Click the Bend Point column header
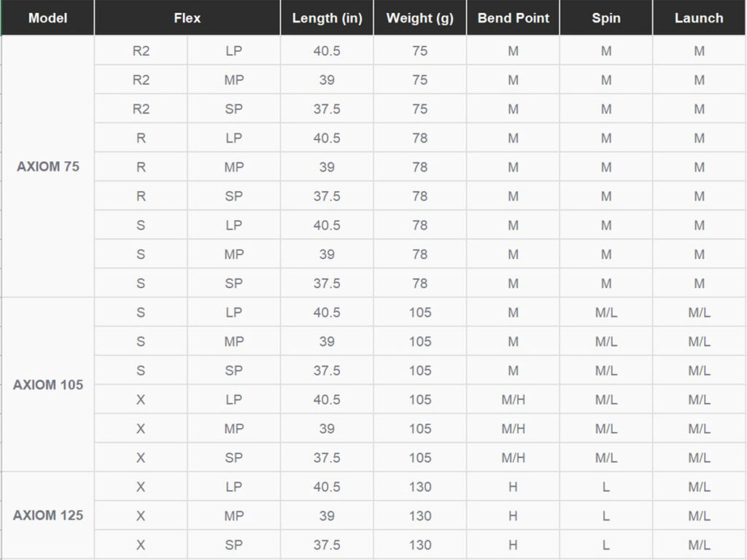The image size is (747, 560). [x=513, y=18]
